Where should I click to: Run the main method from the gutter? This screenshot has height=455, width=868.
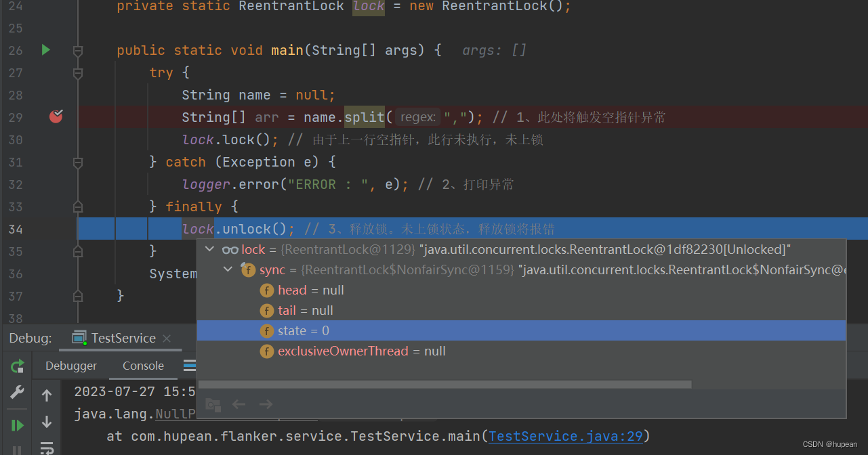[x=45, y=49]
